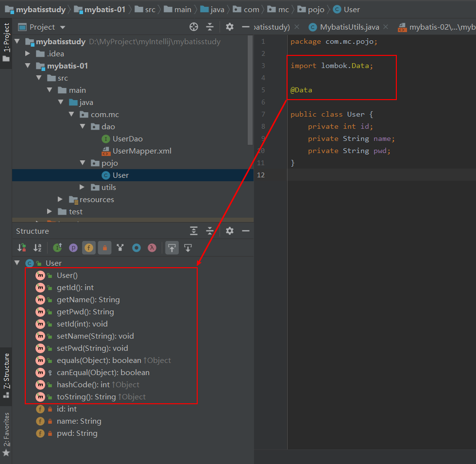Toggle the show anonymous classes icon
This screenshot has width=476, height=464.
[136, 248]
